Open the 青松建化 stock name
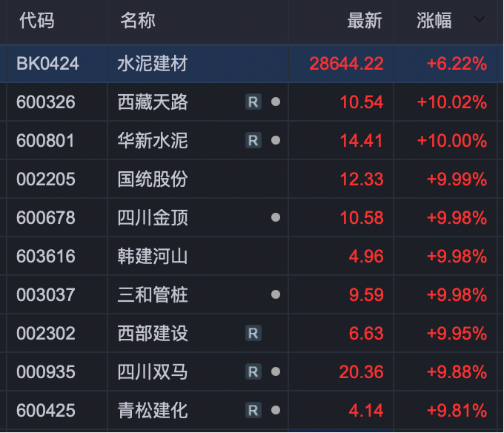This screenshot has width=504, height=433. pyautogui.click(x=153, y=411)
